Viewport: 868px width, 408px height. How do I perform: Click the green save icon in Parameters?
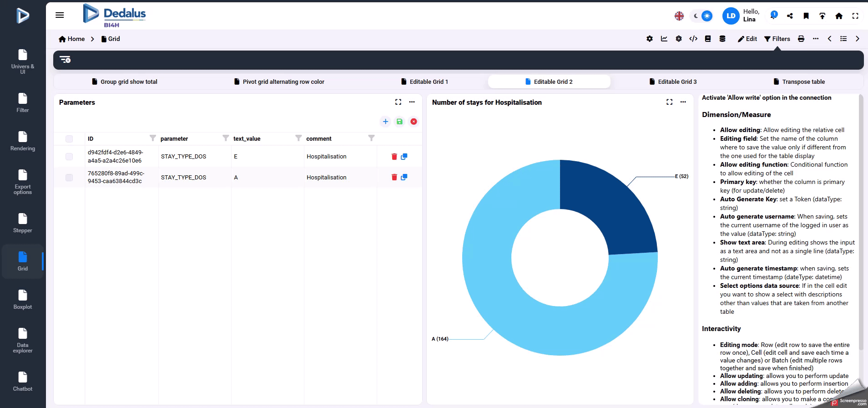coord(399,122)
